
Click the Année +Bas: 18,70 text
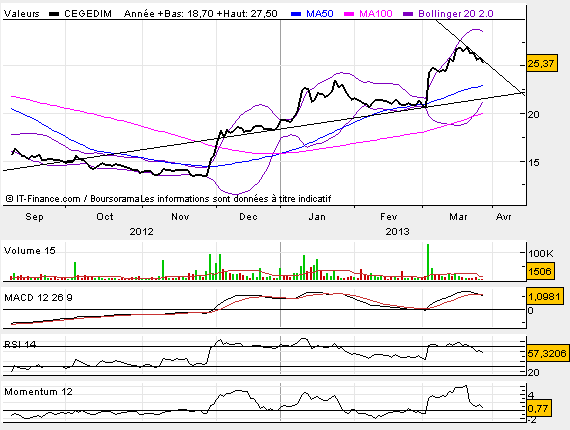(169, 14)
